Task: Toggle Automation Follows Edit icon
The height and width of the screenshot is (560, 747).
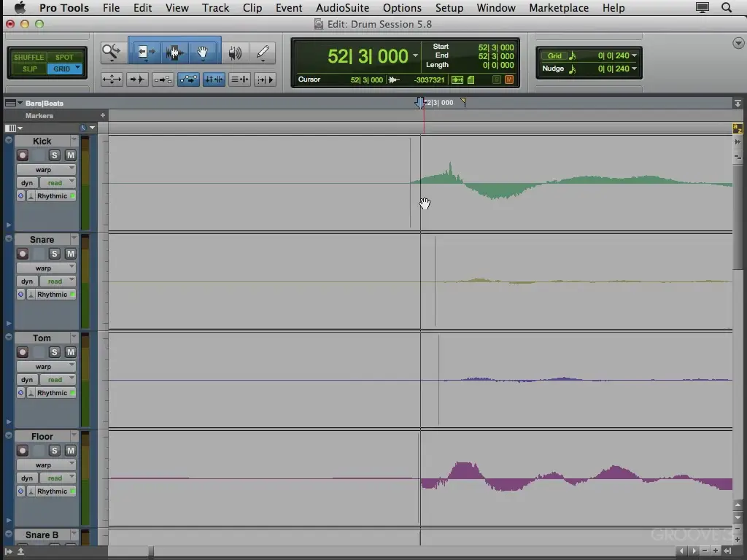Action: click(x=188, y=79)
